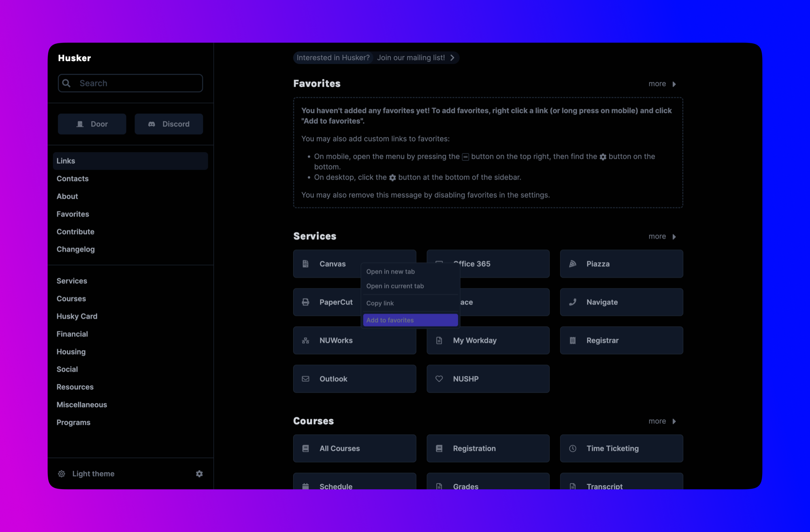Select the Door icon button

coord(81,124)
